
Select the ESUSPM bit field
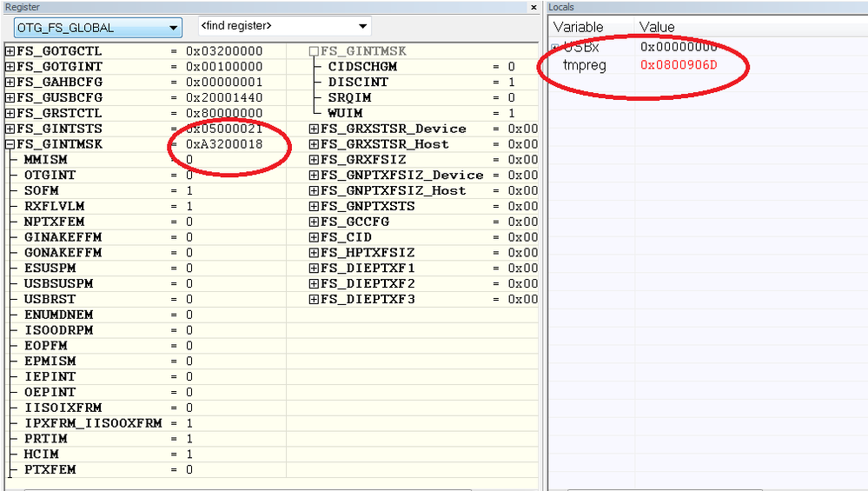tap(50, 268)
